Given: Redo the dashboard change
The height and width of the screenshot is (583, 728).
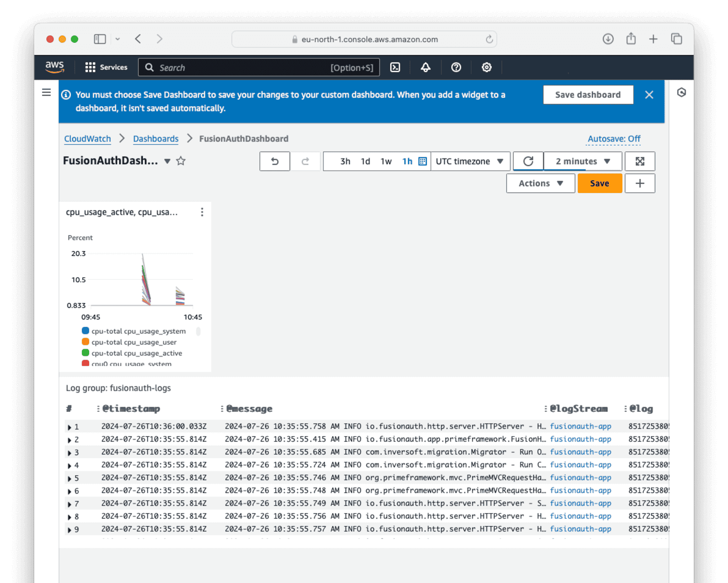Looking at the screenshot, I should pyautogui.click(x=305, y=161).
